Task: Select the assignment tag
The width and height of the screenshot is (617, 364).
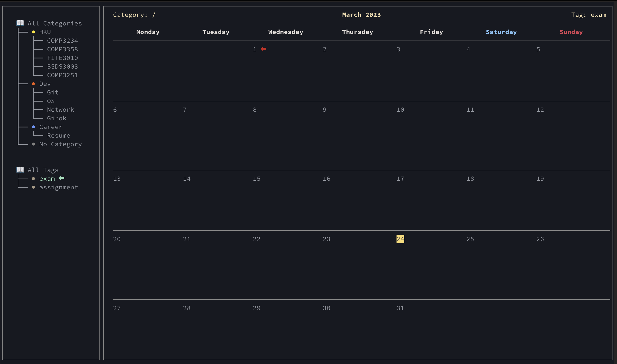Action: coord(58,187)
